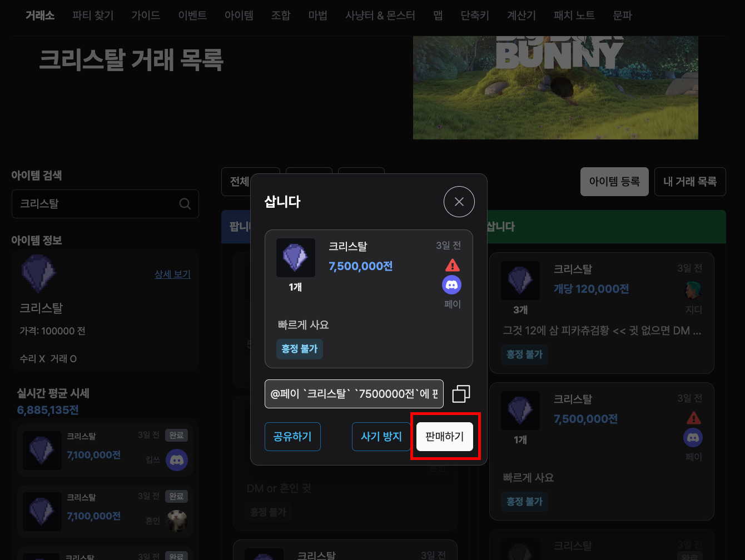
Task: Click 완료 badge in 킴쓰 row
Action: coord(176,435)
